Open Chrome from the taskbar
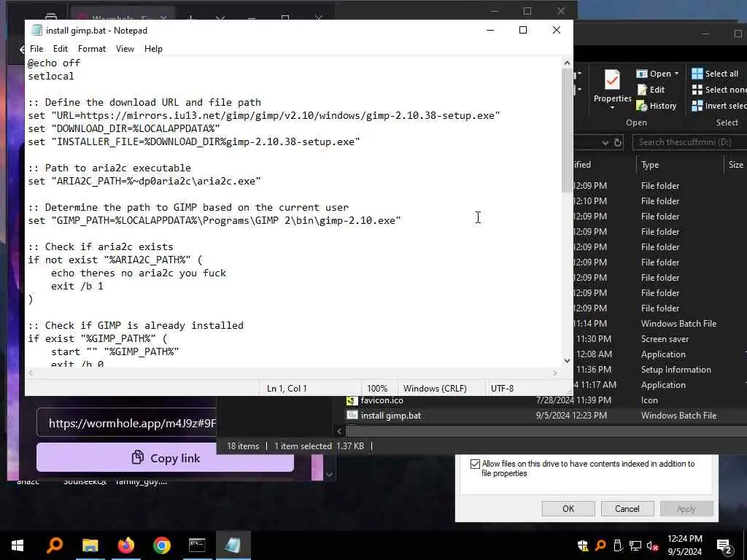Image resolution: width=747 pixels, height=560 pixels. pyautogui.click(x=161, y=545)
